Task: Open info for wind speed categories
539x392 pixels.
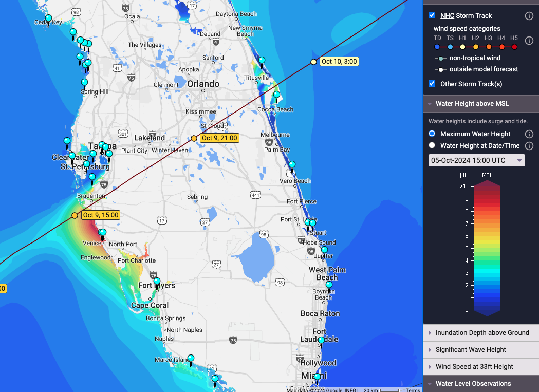Action: [529, 41]
